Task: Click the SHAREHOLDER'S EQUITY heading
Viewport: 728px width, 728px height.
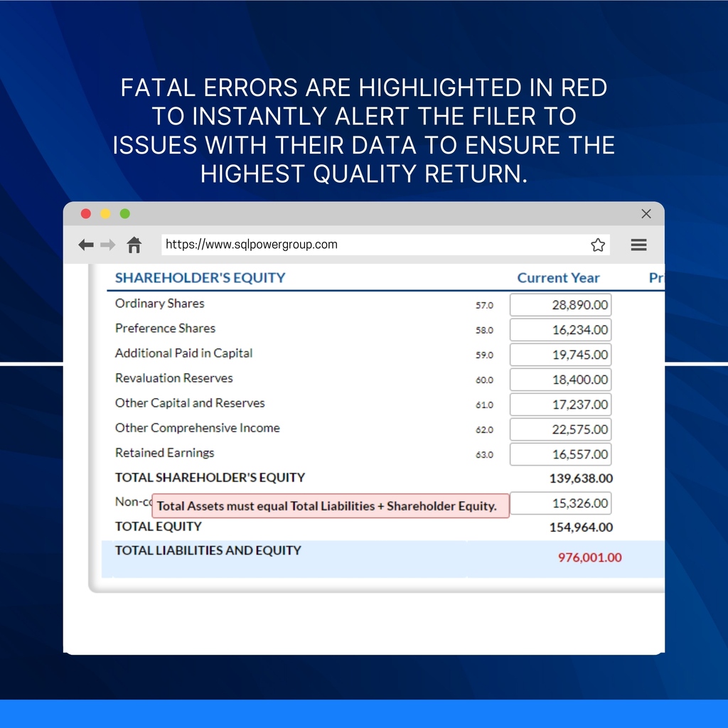Action: pos(200,278)
